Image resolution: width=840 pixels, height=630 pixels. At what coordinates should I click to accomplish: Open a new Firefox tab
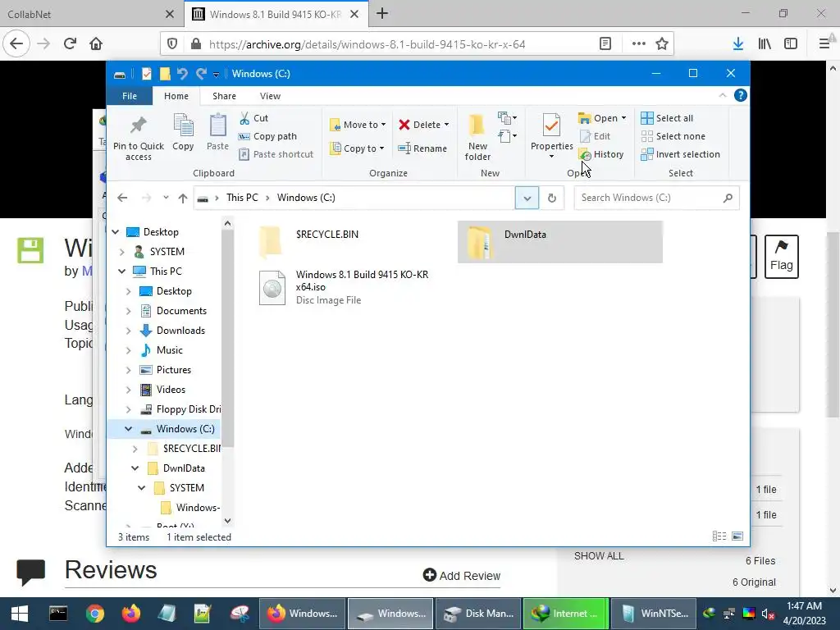382,13
